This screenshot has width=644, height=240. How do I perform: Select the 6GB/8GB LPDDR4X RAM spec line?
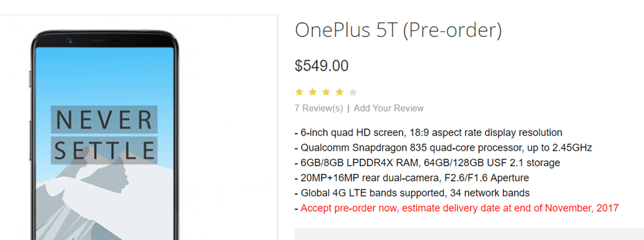pyautogui.click(x=428, y=163)
